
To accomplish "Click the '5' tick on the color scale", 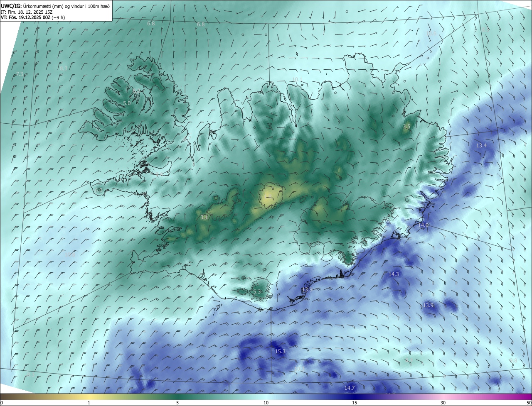I will point(177,403).
